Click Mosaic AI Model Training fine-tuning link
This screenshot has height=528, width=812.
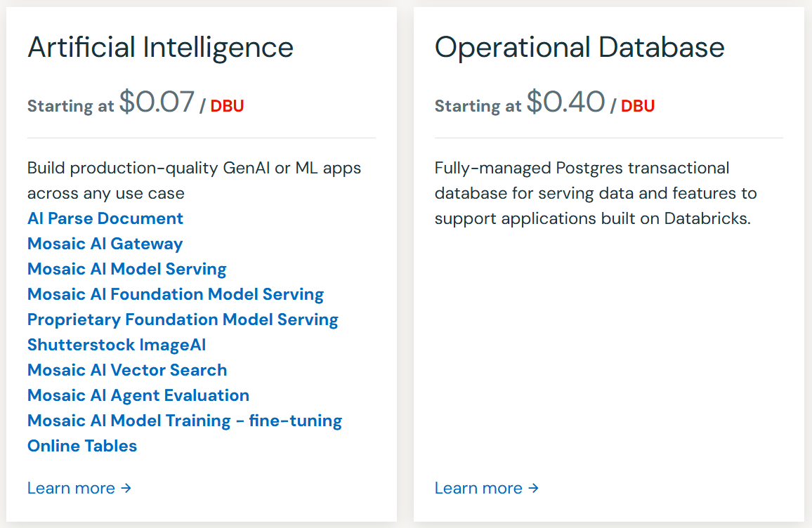pos(184,421)
